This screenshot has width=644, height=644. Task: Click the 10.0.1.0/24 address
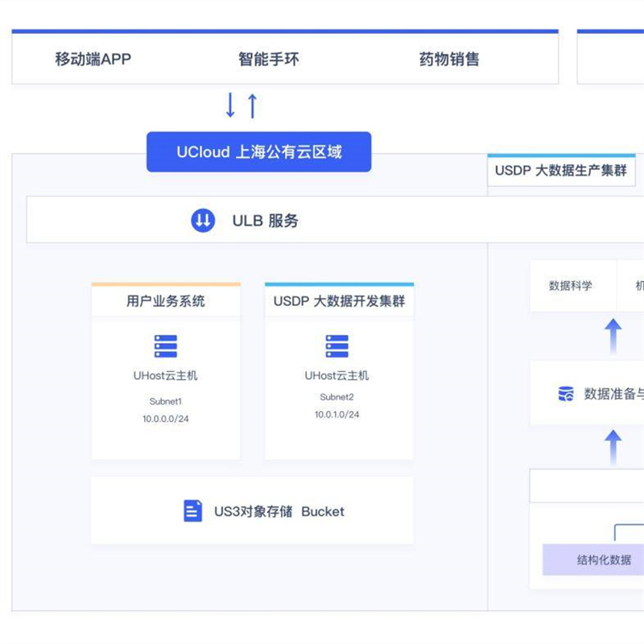(x=336, y=415)
